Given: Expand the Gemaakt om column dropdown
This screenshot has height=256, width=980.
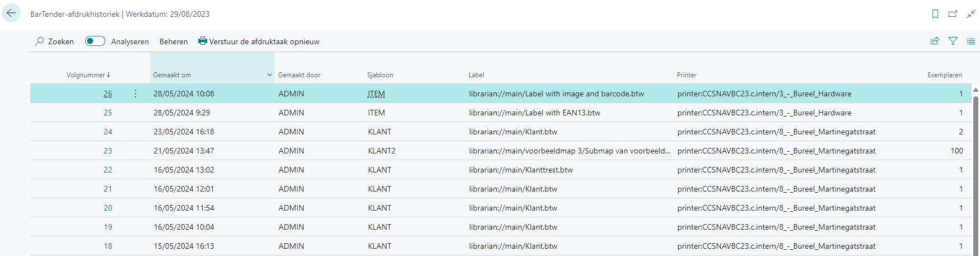Looking at the screenshot, I should coord(269,75).
